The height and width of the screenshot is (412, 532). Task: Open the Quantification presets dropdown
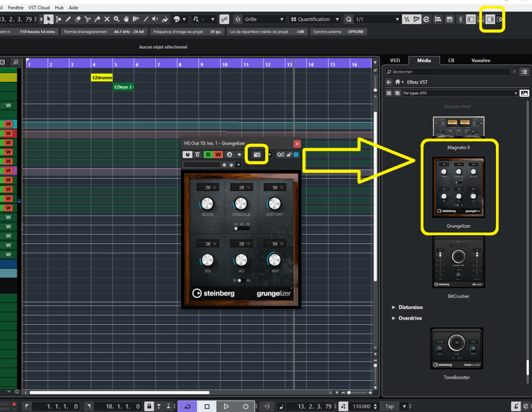point(315,19)
